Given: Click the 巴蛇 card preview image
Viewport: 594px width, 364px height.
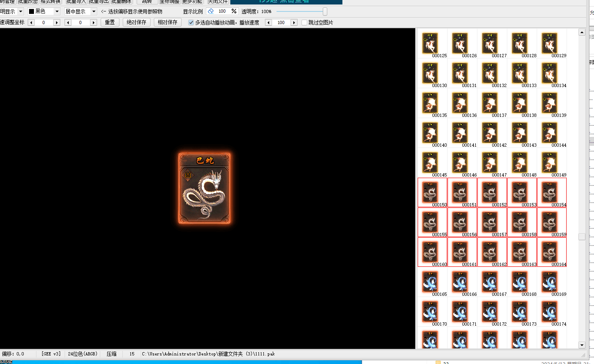Looking at the screenshot, I should coord(205,188).
